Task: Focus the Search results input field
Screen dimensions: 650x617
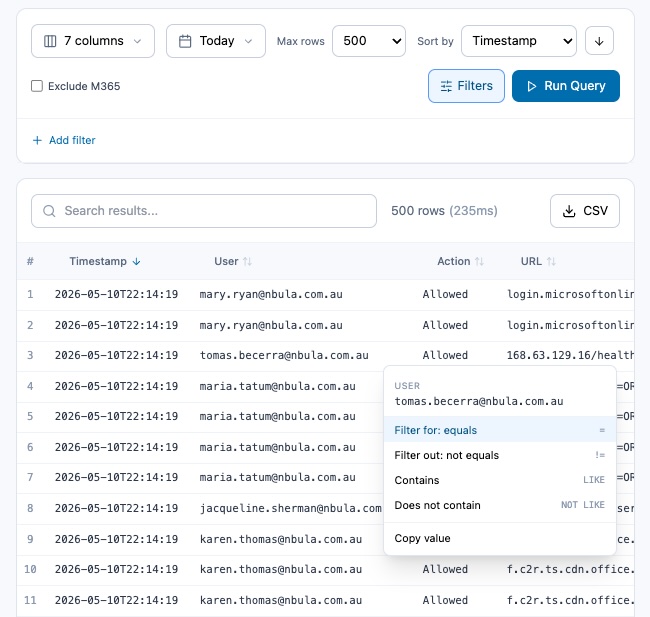Action: tap(204, 211)
